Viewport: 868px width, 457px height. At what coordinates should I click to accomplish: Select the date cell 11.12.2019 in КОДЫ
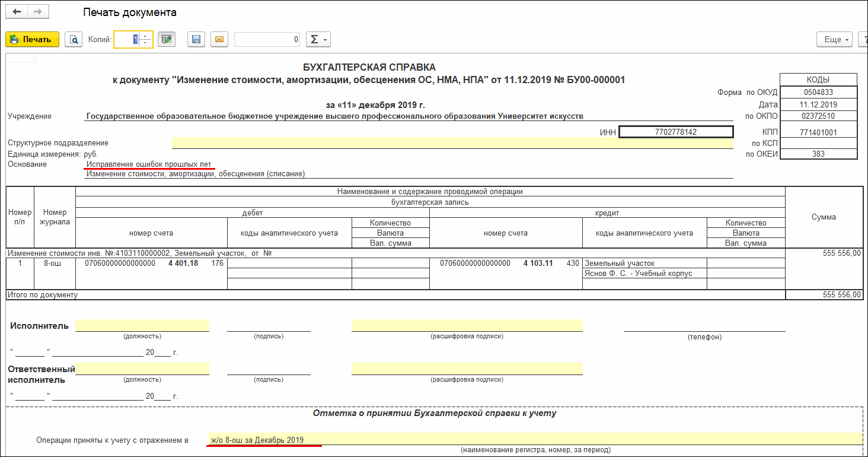819,104
